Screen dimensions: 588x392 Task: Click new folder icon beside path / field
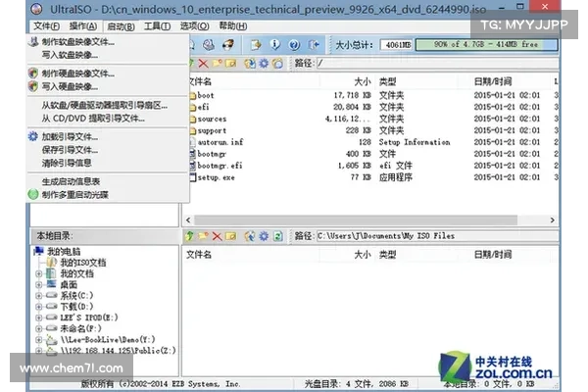click(x=218, y=63)
